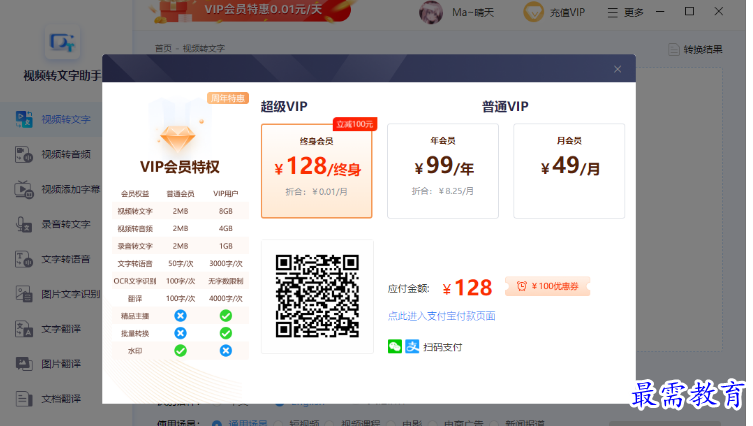The height and width of the screenshot is (426, 753).
Task: Click the 立减100元 red tag
Action: point(355,124)
